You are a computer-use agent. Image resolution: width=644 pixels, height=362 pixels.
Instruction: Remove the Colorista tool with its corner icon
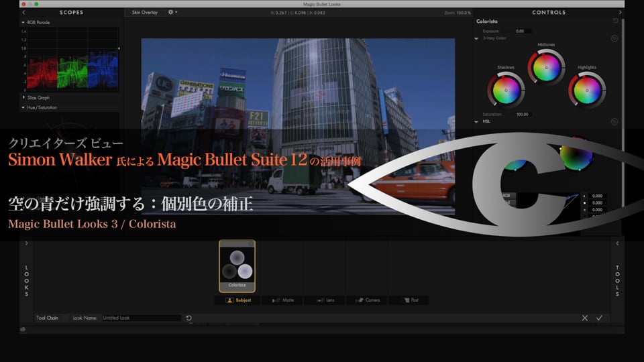(x=251, y=244)
